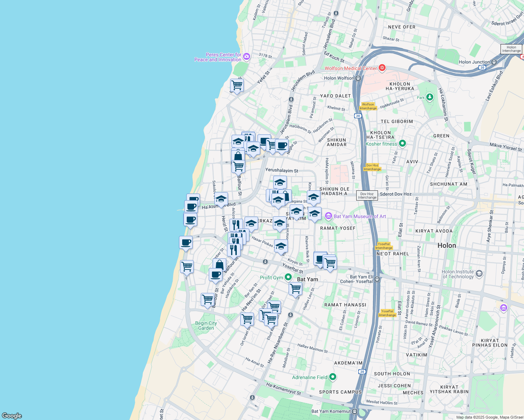Click the Holon Wolfson train station icon
The image size is (524, 420).
coord(358,78)
